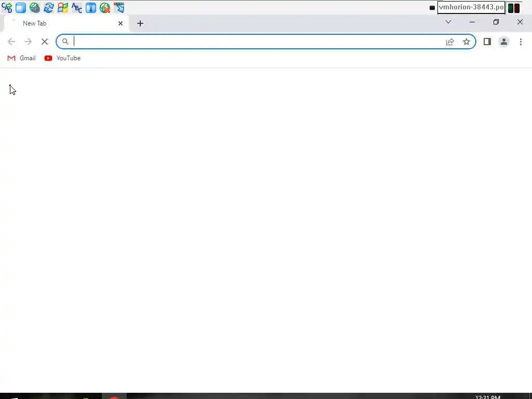Open the Chrome three-dot menu
Image resolution: width=532 pixels, height=399 pixels.
click(x=521, y=42)
